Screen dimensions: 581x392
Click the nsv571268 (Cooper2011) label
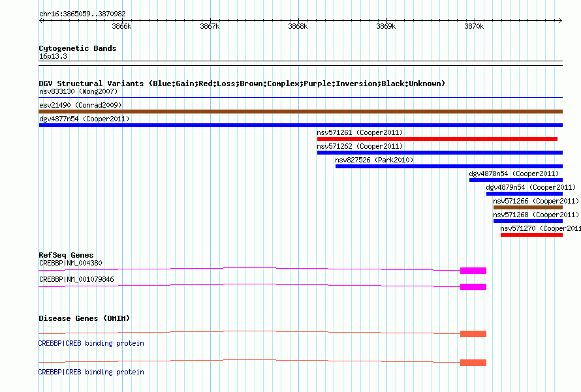click(x=536, y=215)
